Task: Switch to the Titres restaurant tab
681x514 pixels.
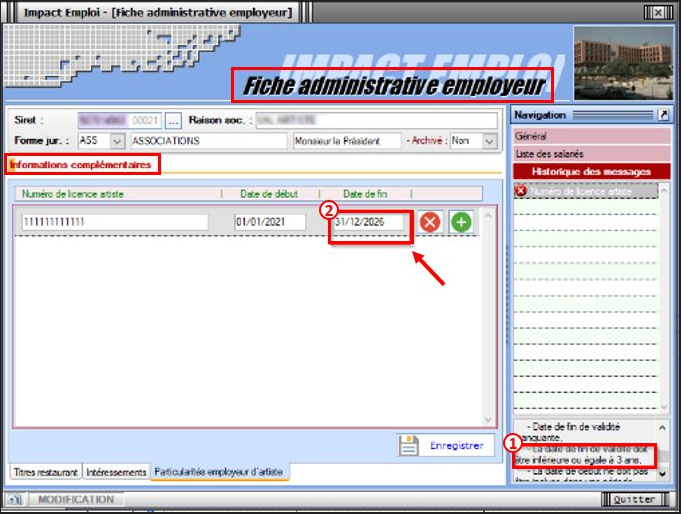Action: (45, 472)
